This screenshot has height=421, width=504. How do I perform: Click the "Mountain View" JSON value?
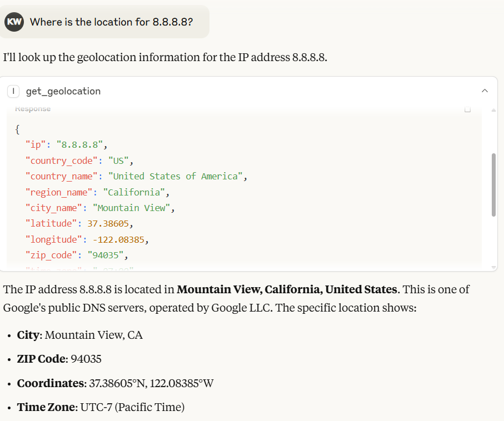pyautogui.click(x=132, y=208)
